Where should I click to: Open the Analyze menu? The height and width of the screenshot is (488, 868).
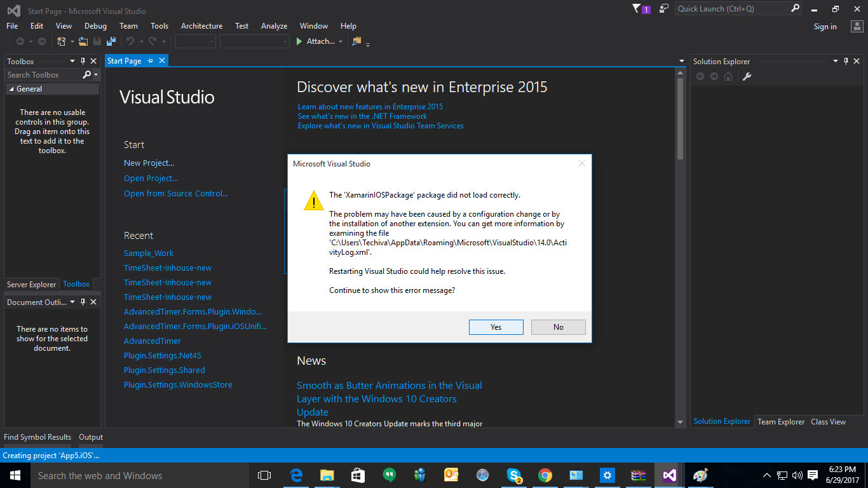pyautogui.click(x=274, y=26)
